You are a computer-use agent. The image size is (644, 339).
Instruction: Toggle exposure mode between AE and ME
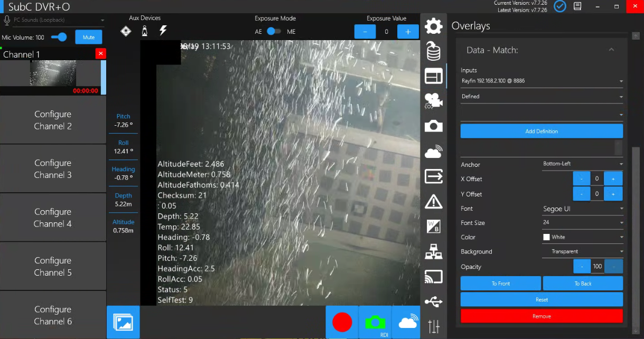[x=273, y=31]
